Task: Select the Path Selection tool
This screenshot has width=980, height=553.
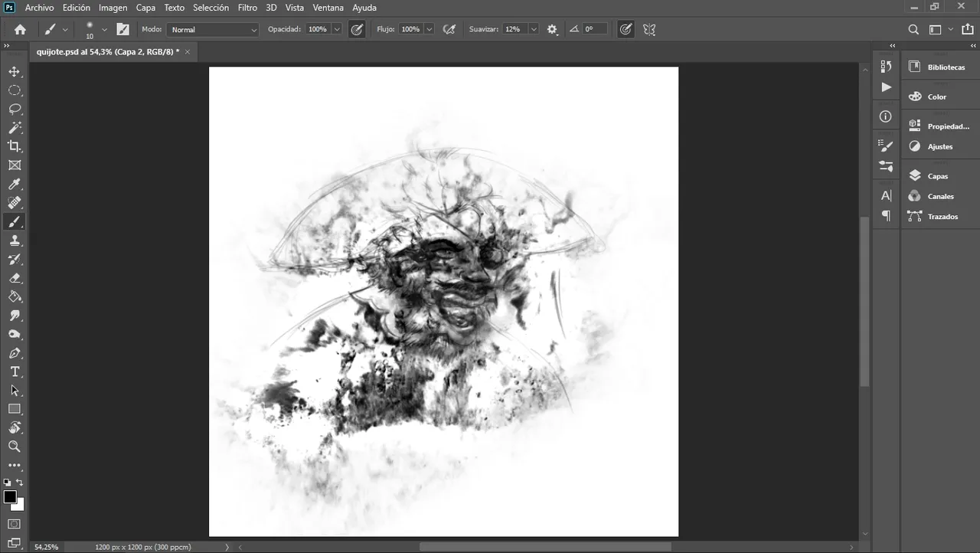Action: (x=15, y=391)
